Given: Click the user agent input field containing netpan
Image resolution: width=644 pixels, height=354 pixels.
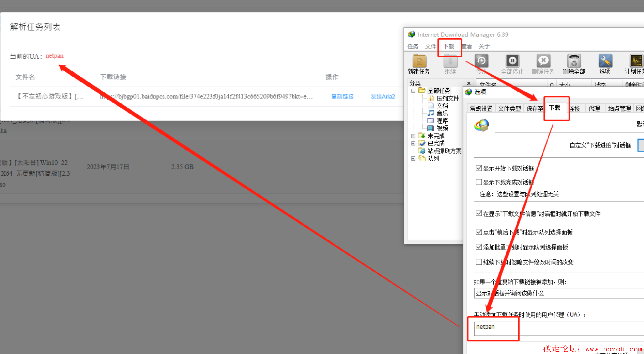Looking at the screenshot, I should [559, 328].
